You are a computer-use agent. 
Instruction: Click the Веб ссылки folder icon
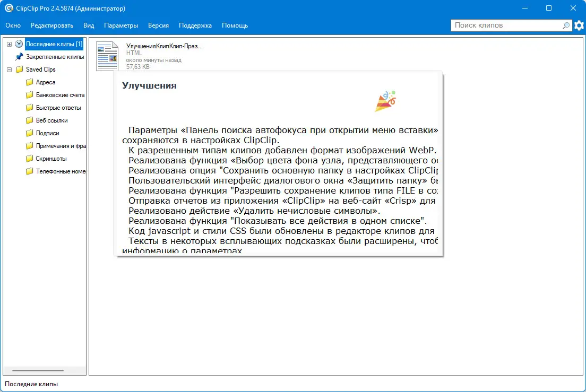coord(29,120)
